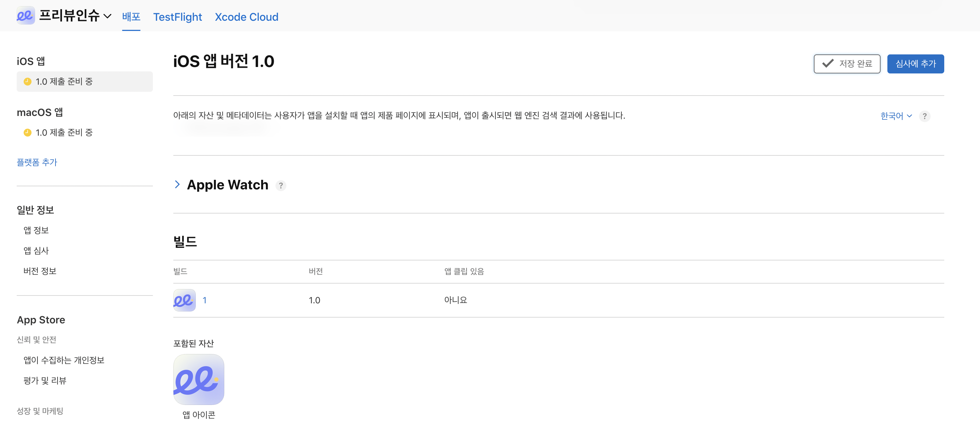Open the 프리뷰인슈 app switcher dropdown
The image size is (980, 423).
(x=107, y=16)
